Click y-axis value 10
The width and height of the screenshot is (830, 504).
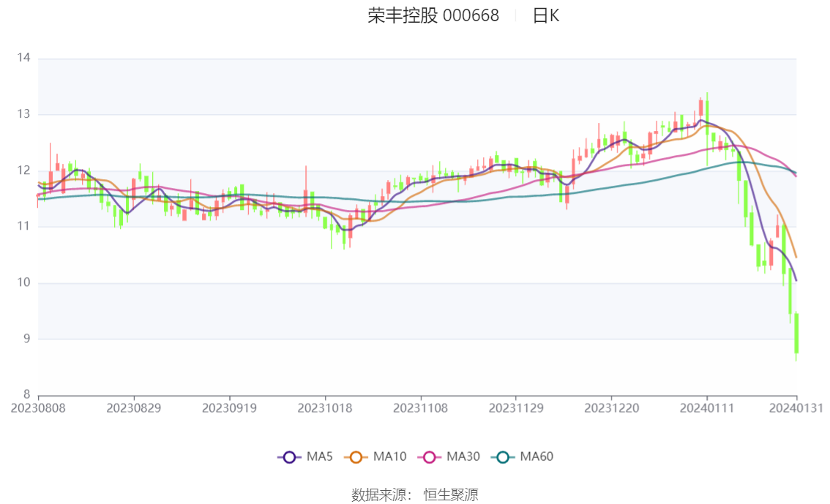(x=23, y=282)
